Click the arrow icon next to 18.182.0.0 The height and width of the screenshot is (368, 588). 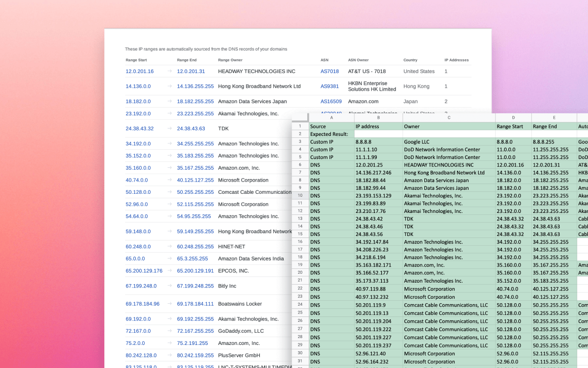coord(170,101)
